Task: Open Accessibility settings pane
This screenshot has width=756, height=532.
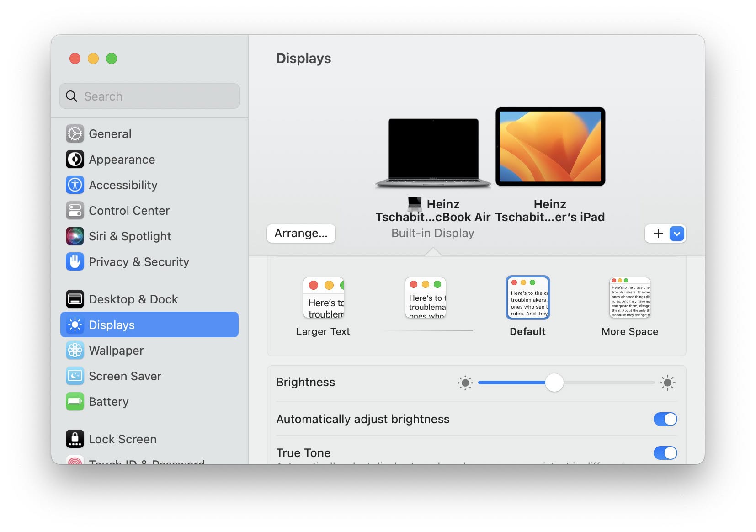Action: (149, 185)
